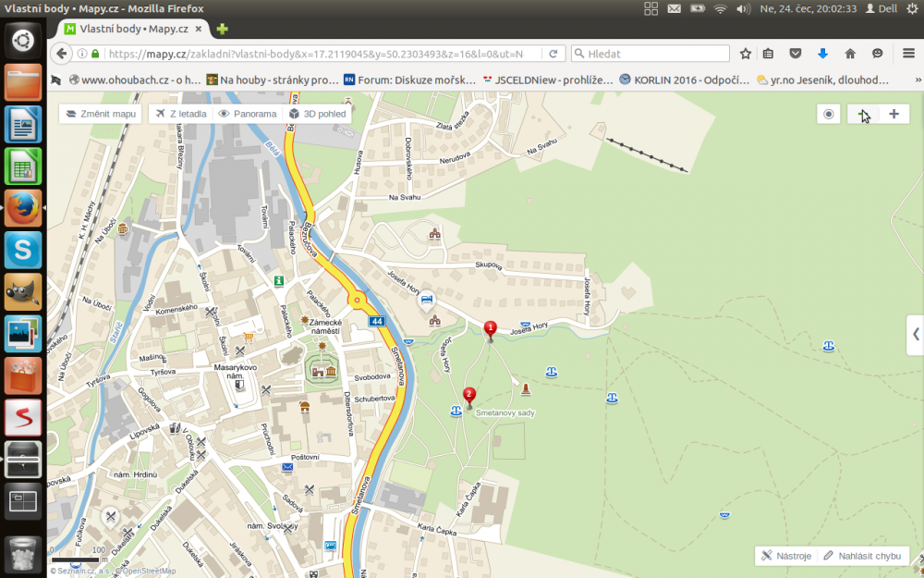Enable the Panorama view
The image size is (924, 578).
coord(247,114)
